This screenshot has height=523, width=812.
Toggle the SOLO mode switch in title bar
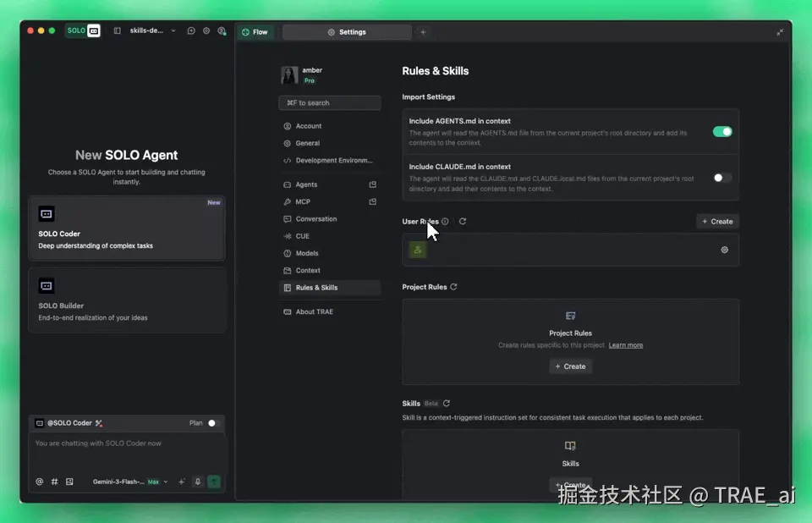(83, 30)
